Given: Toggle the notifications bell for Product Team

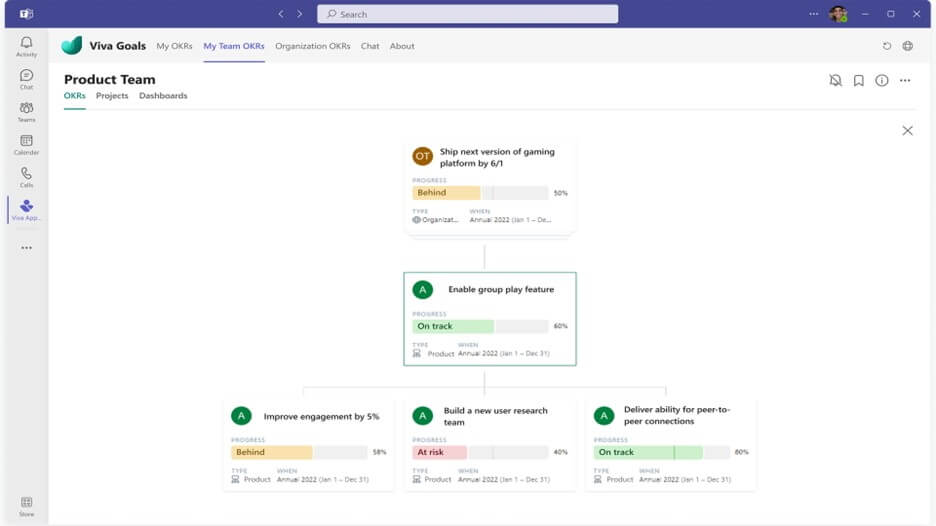Looking at the screenshot, I should click(835, 80).
